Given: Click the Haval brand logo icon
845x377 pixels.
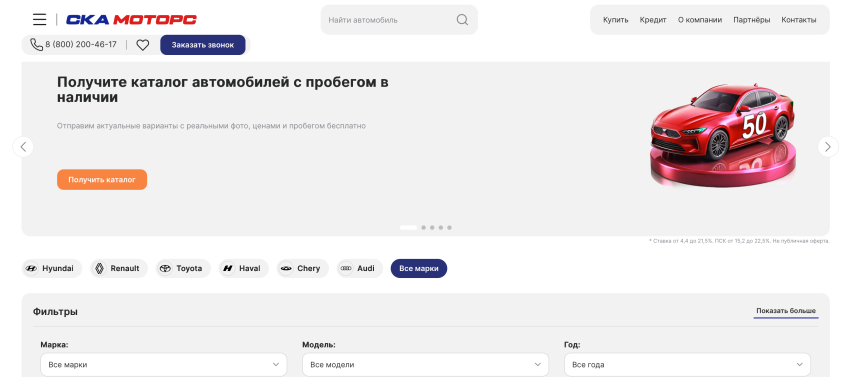Looking at the screenshot, I should pos(228,268).
